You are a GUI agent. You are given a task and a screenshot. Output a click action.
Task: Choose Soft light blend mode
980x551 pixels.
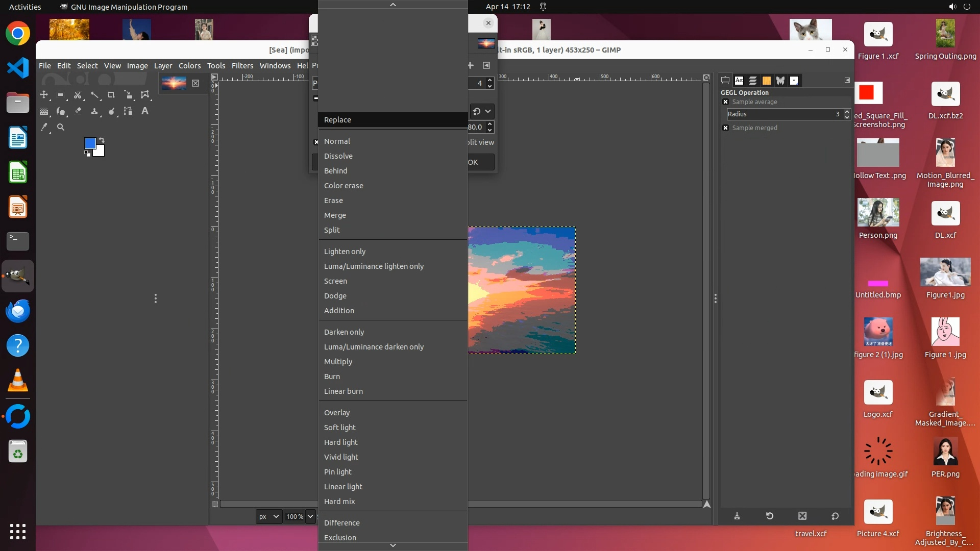tap(339, 428)
